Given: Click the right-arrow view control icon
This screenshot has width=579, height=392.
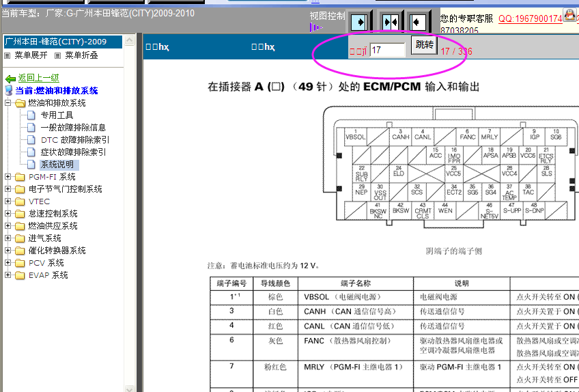Looking at the screenshot, I should tap(358, 22).
